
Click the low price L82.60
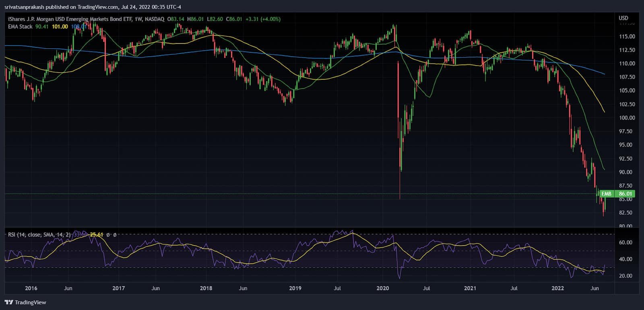(215, 19)
